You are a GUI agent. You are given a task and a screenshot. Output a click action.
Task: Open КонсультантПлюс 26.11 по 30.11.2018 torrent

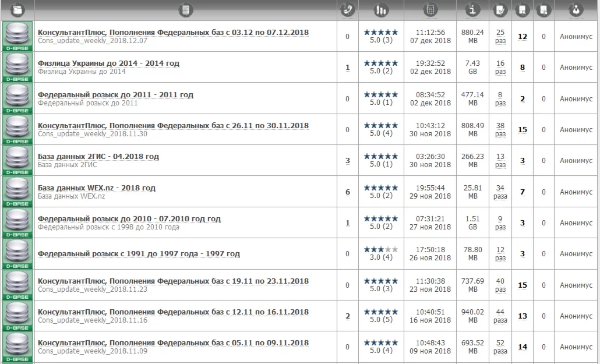point(173,126)
